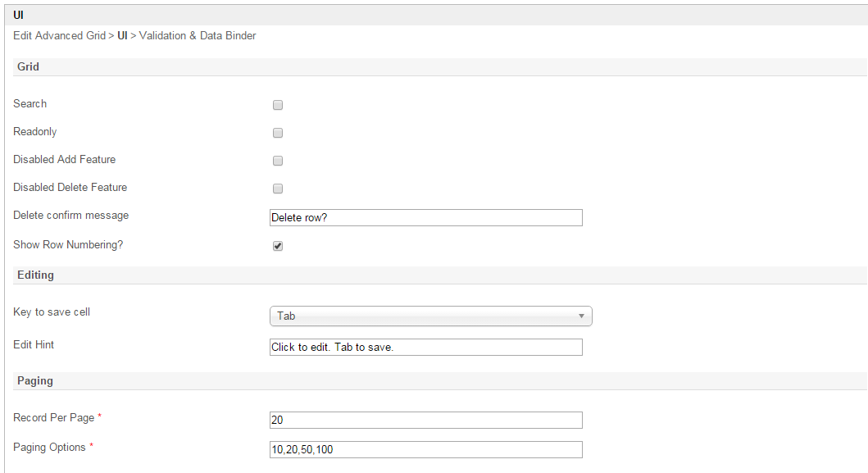Viewport: 868px width, 473px height.
Task: Click the Paging section header
Action: pyautogui.click(x=34, y=380)
